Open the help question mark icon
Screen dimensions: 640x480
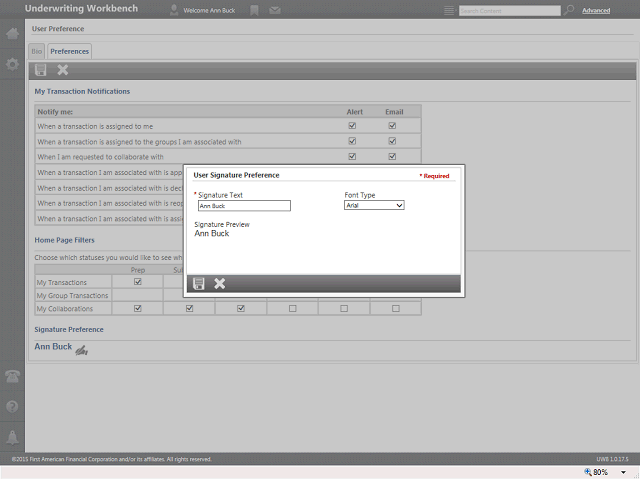(x=12, y=407)
